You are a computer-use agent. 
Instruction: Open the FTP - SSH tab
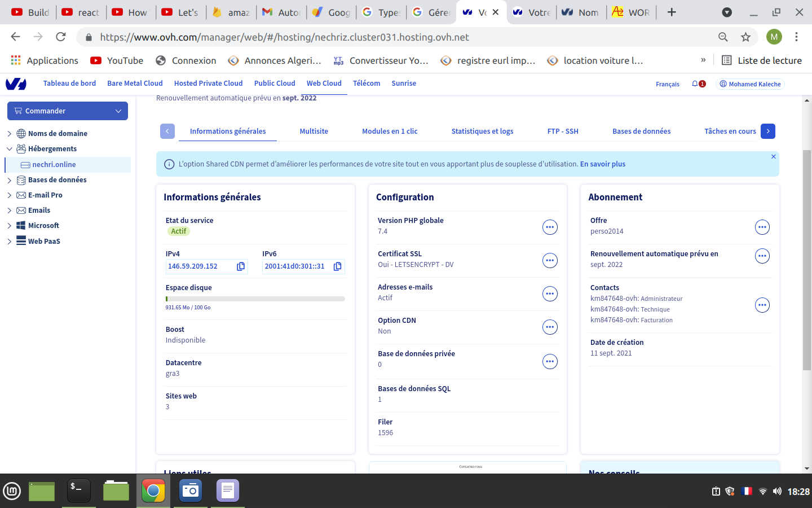[x=563, y=131]
